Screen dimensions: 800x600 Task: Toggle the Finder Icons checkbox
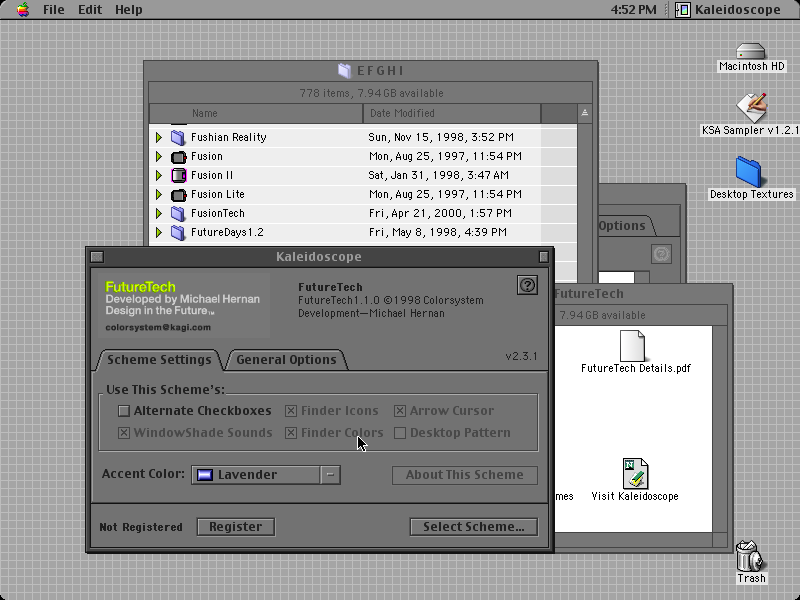tap(291, 411)
